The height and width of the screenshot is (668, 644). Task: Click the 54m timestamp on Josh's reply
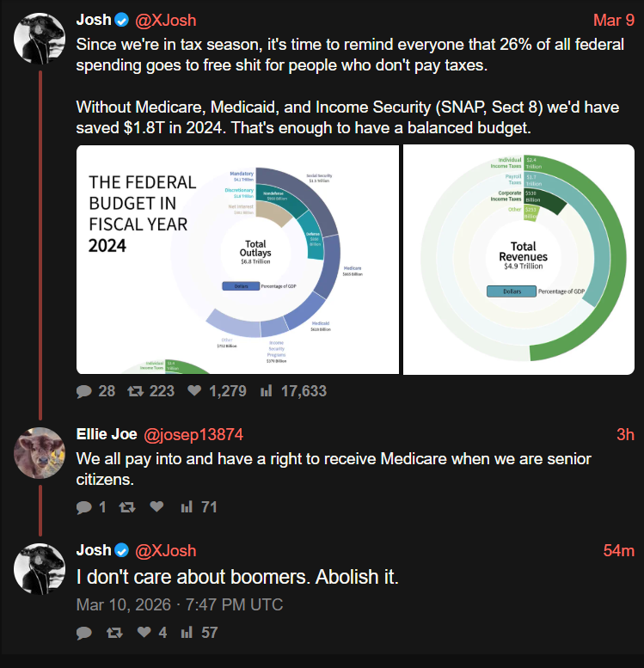tap(618, 551)
